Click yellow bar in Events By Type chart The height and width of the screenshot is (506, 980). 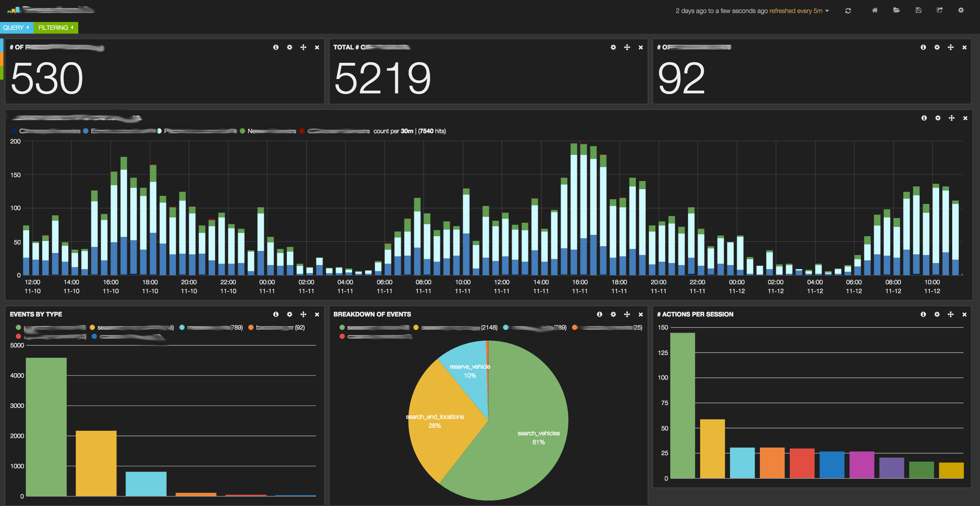[96, 463]
